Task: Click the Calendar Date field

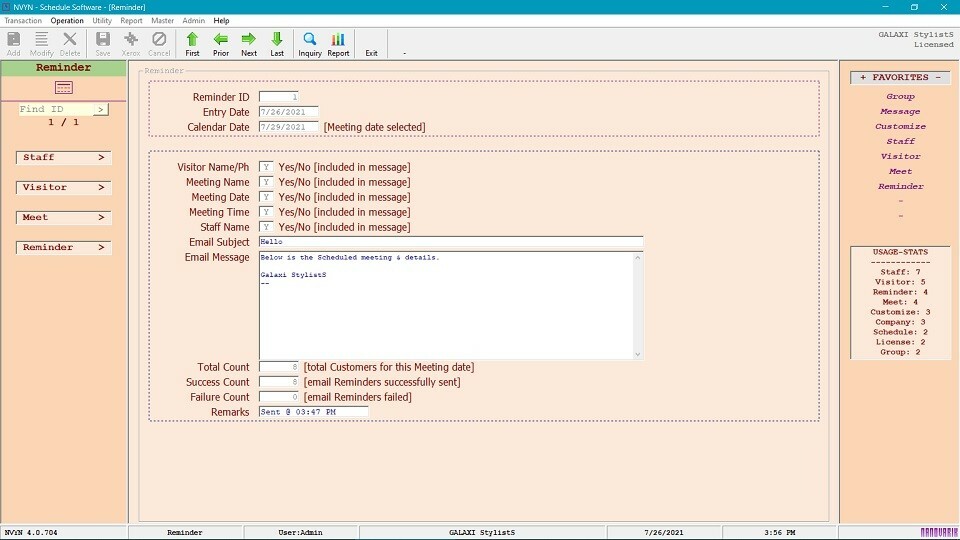Action: click(288, 127)
